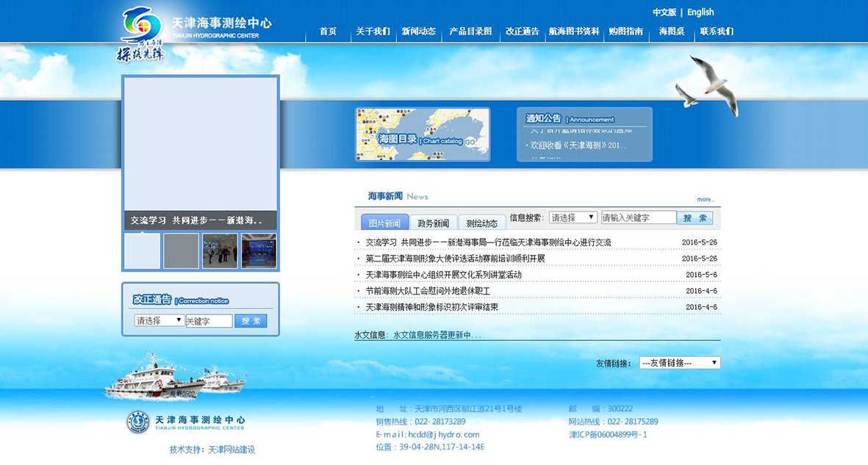Go to 购图指南 page
Screen dimensions: 868x465
[626, 32]
